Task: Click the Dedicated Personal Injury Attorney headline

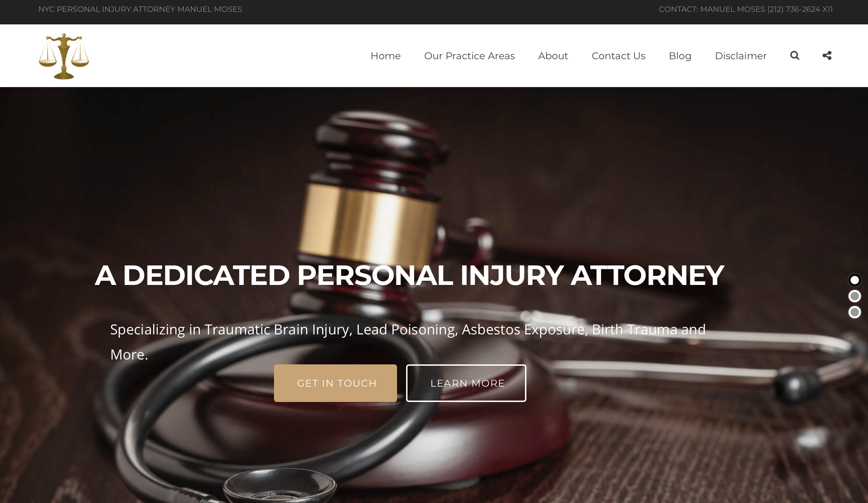Action: pos(409,275)
